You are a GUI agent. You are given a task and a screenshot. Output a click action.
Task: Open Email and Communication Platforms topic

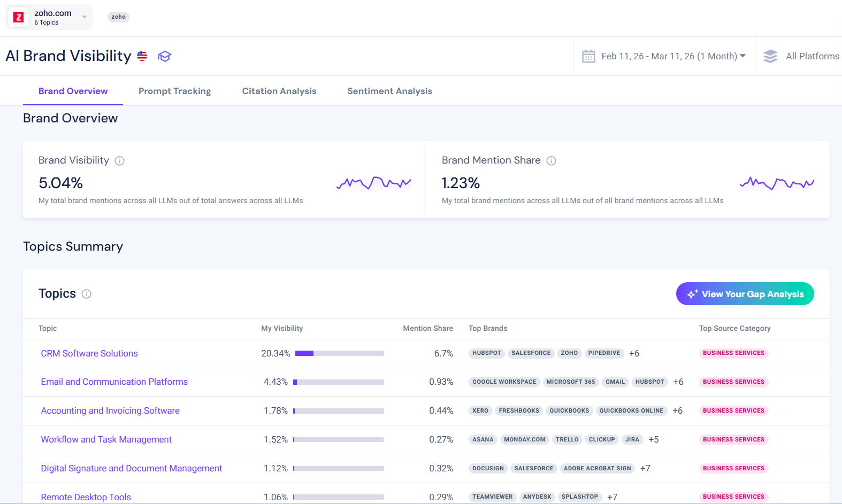tap(114, 382)
